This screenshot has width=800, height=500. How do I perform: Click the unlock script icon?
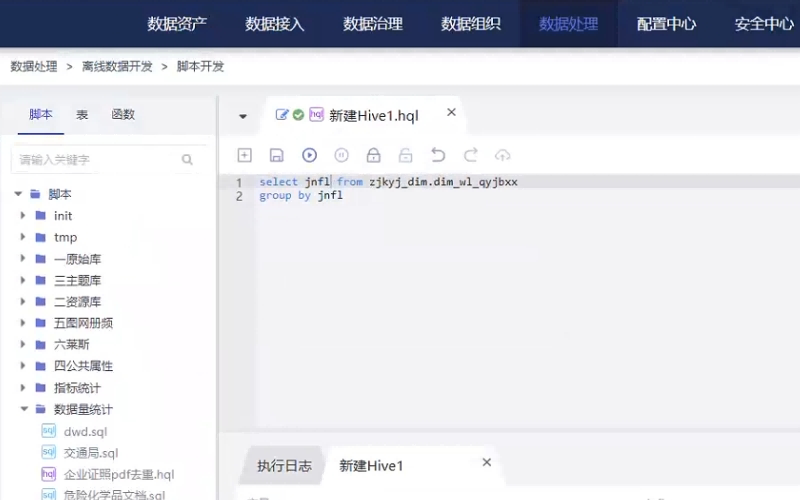pyautogui.click(x=405, y=155)
